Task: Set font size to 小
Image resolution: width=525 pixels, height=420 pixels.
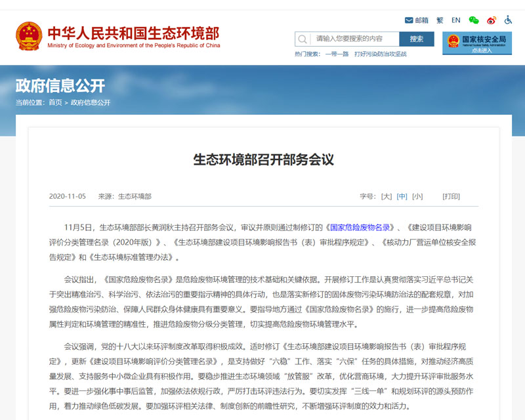Action: (x=417, y=196)
